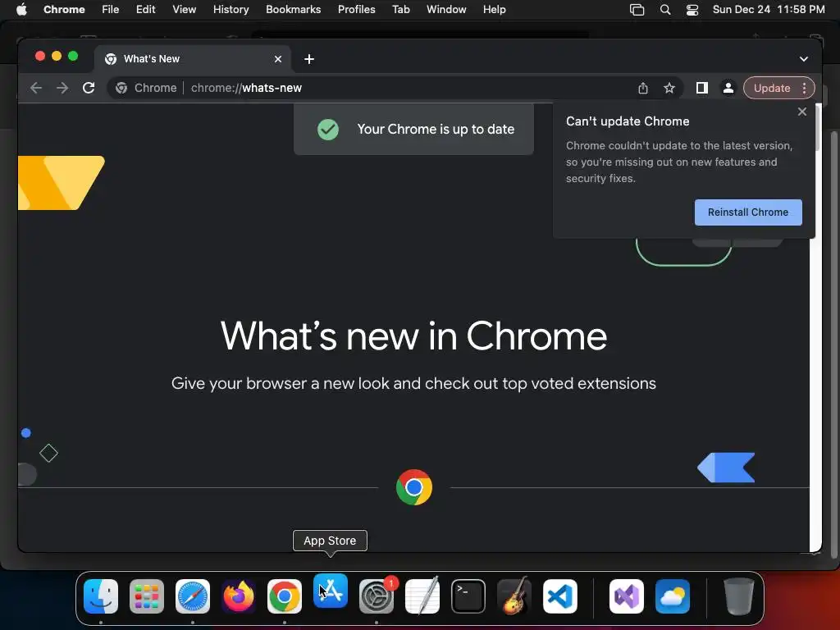The width and height of the screenshot is (840, 630).
Task: Expand the tab search chevron
Action: click(804, 59)
